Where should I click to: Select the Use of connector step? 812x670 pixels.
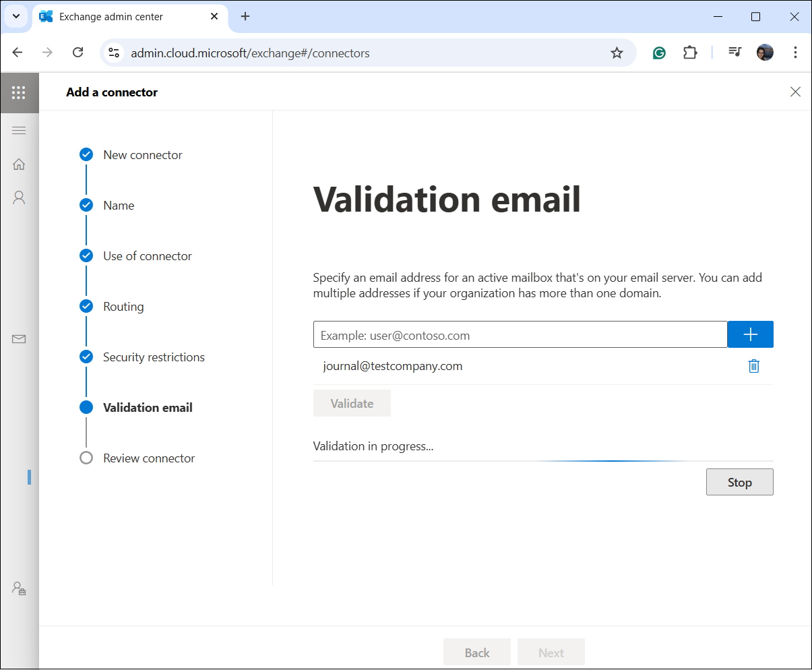coord(147,256)
